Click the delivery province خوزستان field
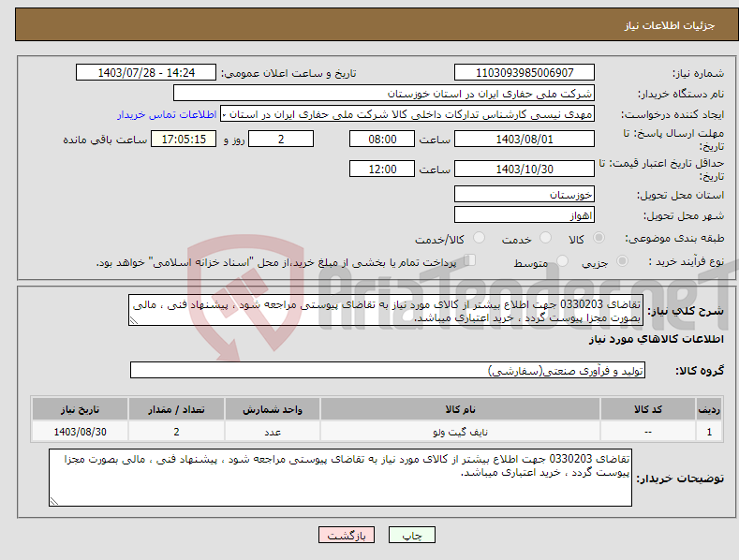Image resolution: width=739 pixels, height=560 pixels. 525,194
